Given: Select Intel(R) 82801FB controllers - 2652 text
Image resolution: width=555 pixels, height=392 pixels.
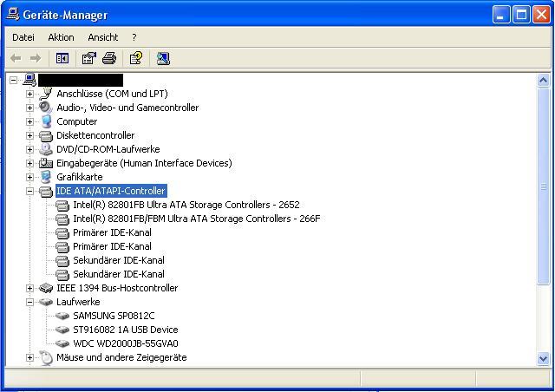Looking at the screenshot, I should point(186,205).
